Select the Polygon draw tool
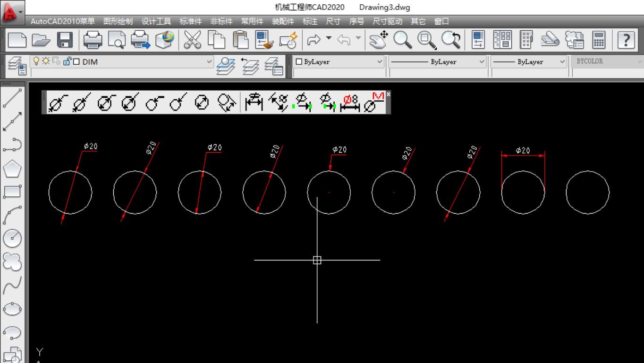This screenshot has height=363, width=644. click(12, 168)
